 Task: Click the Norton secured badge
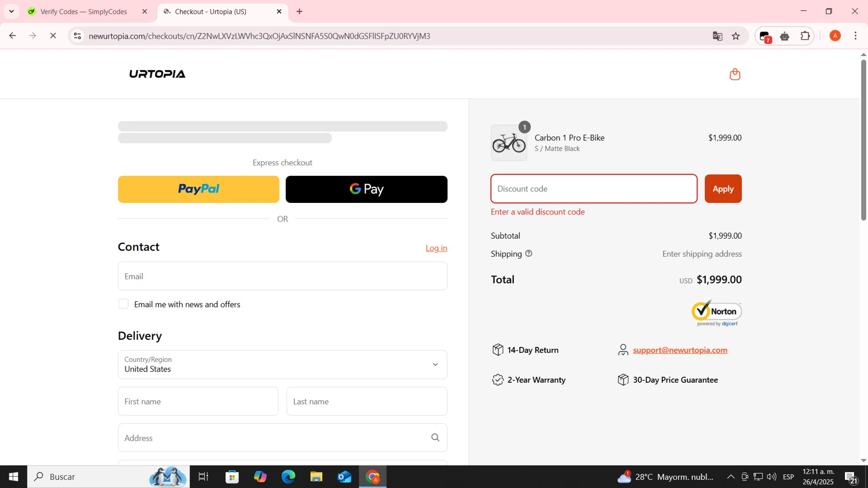pyautogui.click(x=716, y=313)
